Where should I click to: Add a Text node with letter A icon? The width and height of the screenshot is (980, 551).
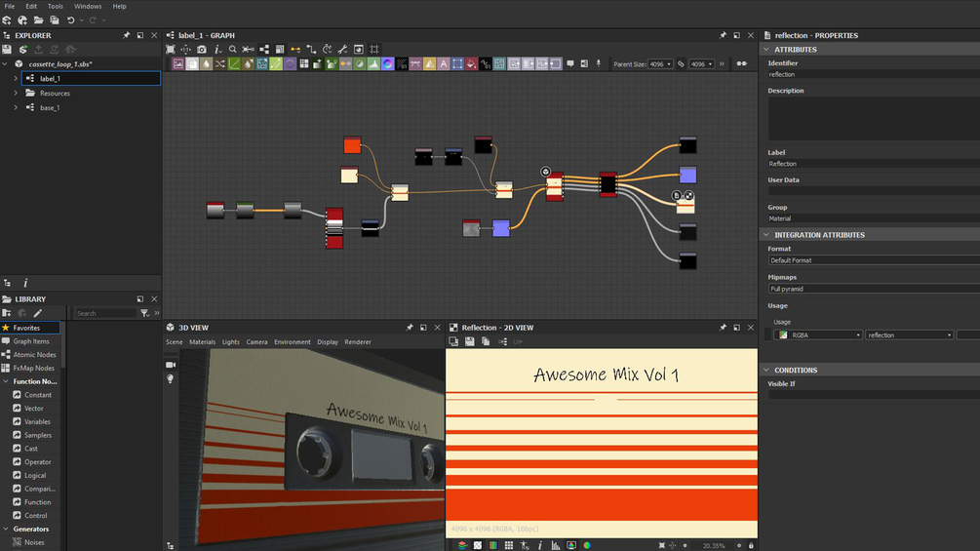[x=443, y=63]
